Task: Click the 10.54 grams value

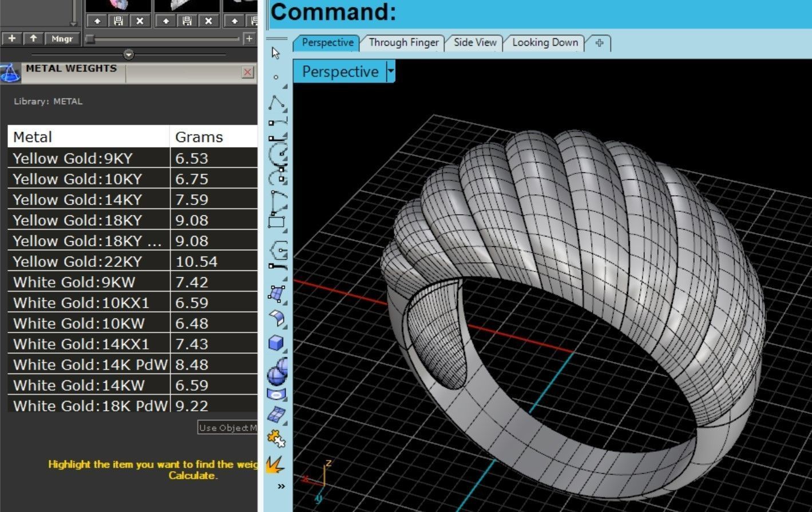Action: tap(196, 262)
